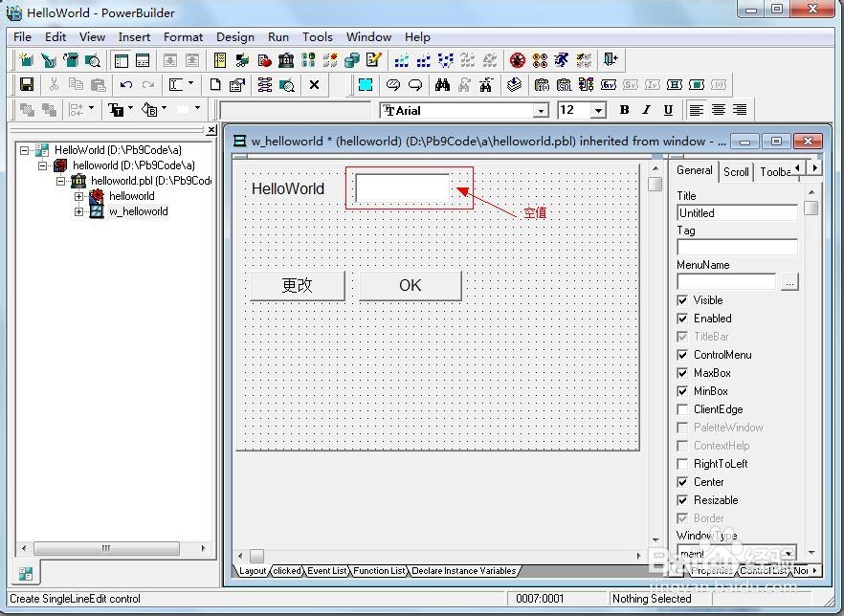
Task: Click the cyan select-all rectangle icon
Action: tap(366, 84)
